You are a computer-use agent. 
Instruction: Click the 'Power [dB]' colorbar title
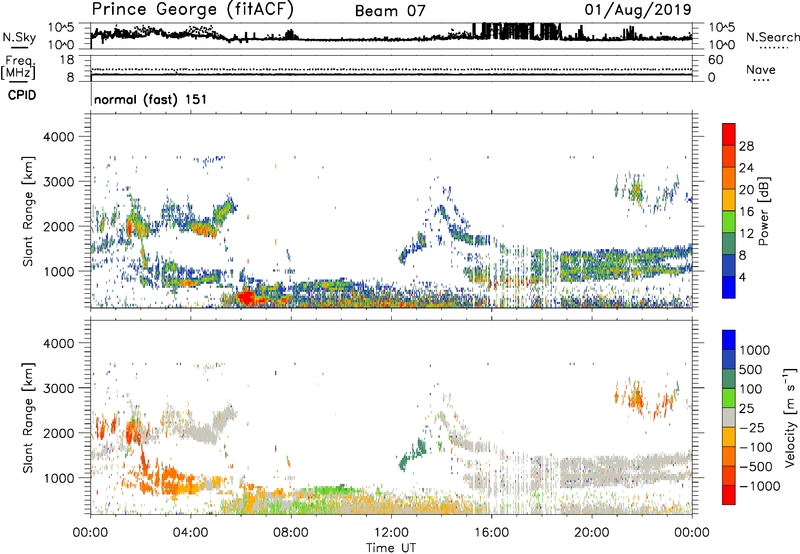pos(763,211)
